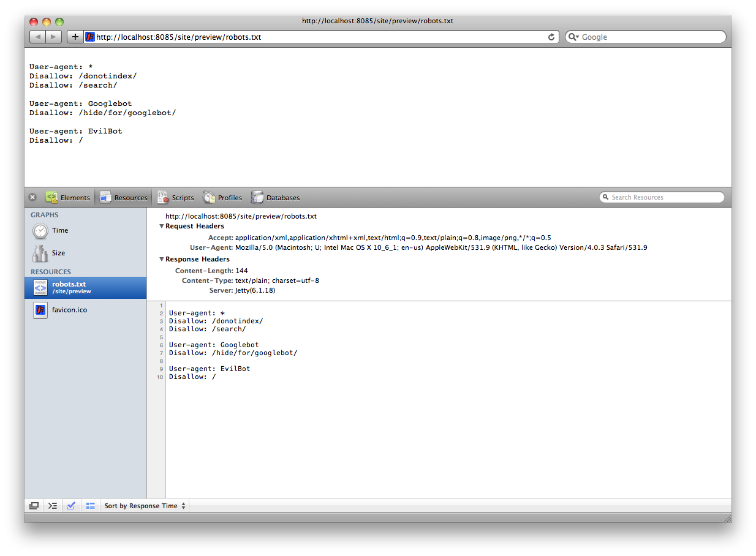The image size is (756, 556).
Task: Open the Databases panel
Action: (x=276, y=197)
